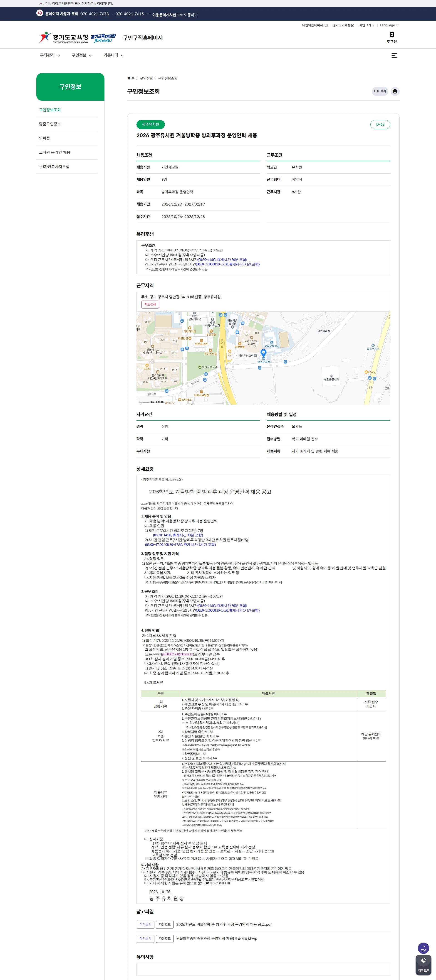Download the 채용 공고.pdf file
Viewport: 436px width, 980px height.
coord(165,924)
